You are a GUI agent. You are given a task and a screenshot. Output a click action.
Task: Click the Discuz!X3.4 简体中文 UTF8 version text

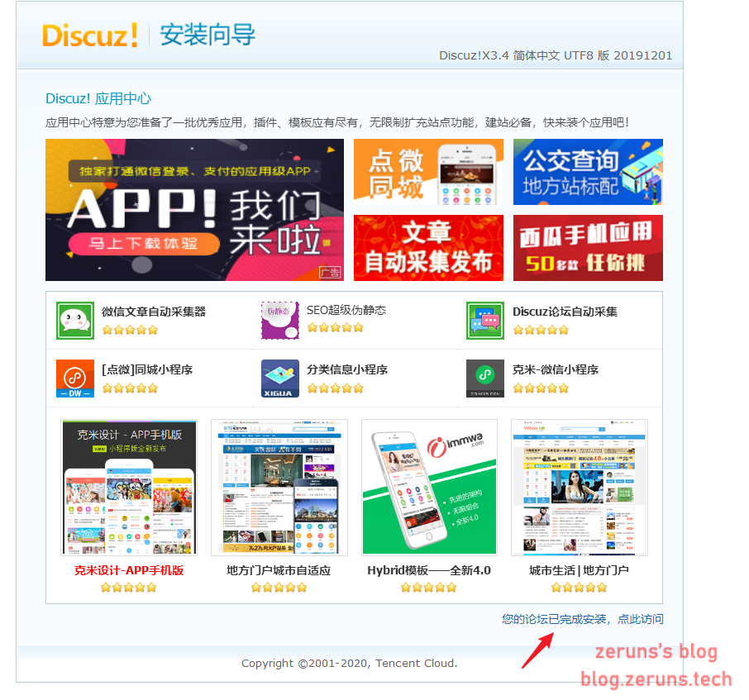(x=556, y=56)
